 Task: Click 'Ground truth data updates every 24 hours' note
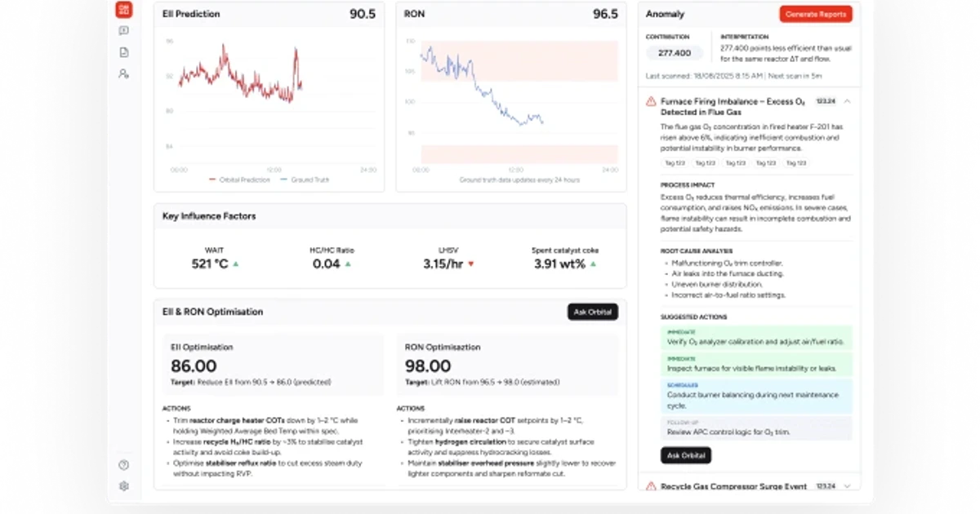pos(519,179)
